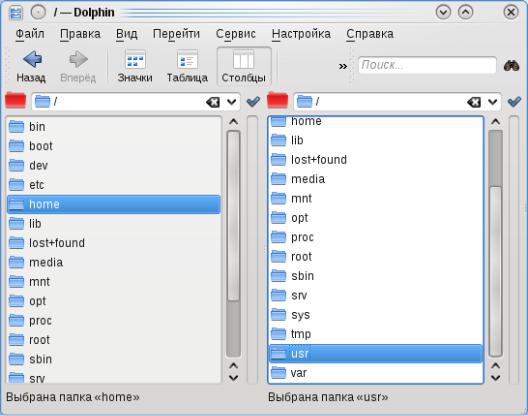
Task: Switch to Значки icons view
Action: [x=135, y=67]
